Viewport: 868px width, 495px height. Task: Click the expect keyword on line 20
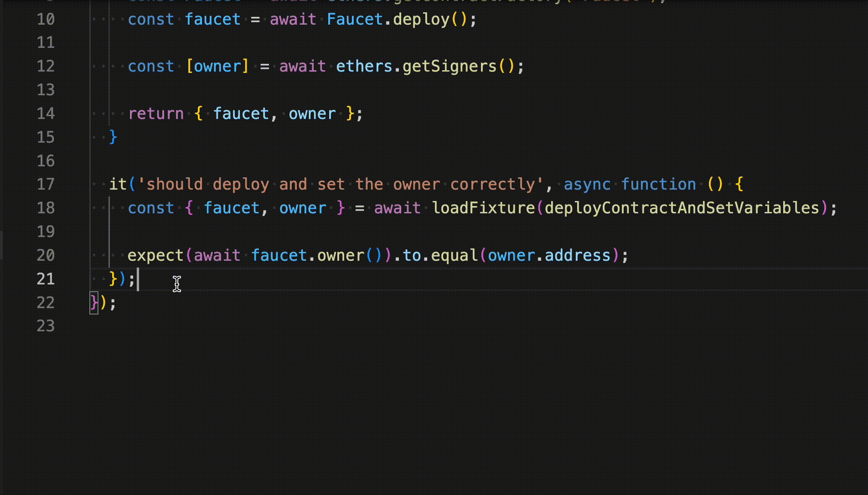point(155,255)
